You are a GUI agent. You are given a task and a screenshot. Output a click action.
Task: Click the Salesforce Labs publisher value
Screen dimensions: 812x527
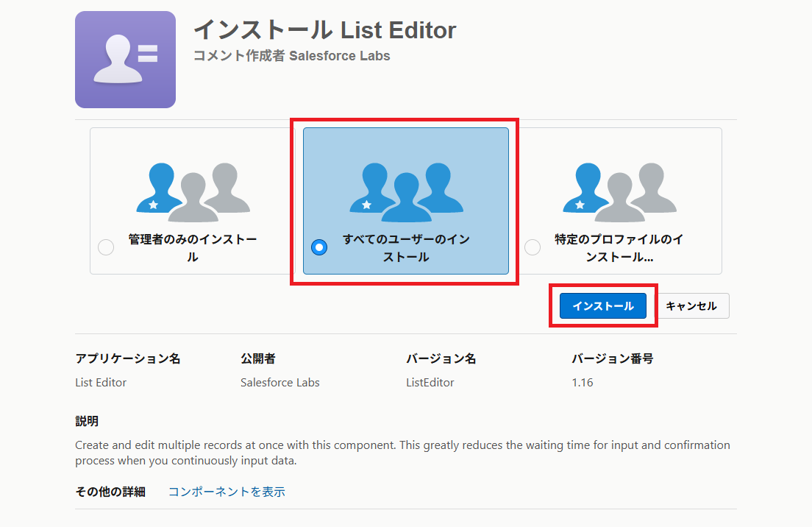click(280, 383)
